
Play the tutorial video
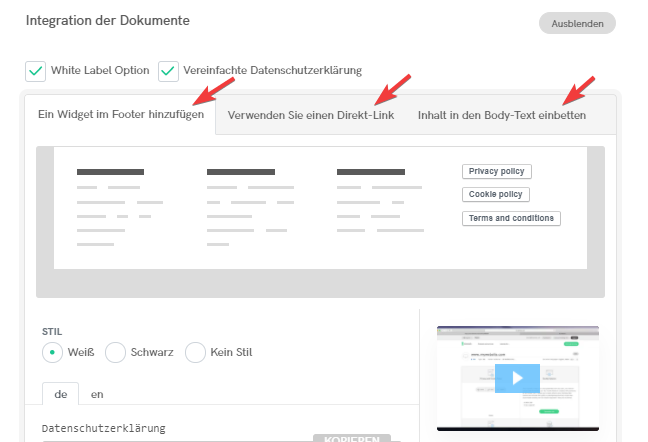point(517,378)
